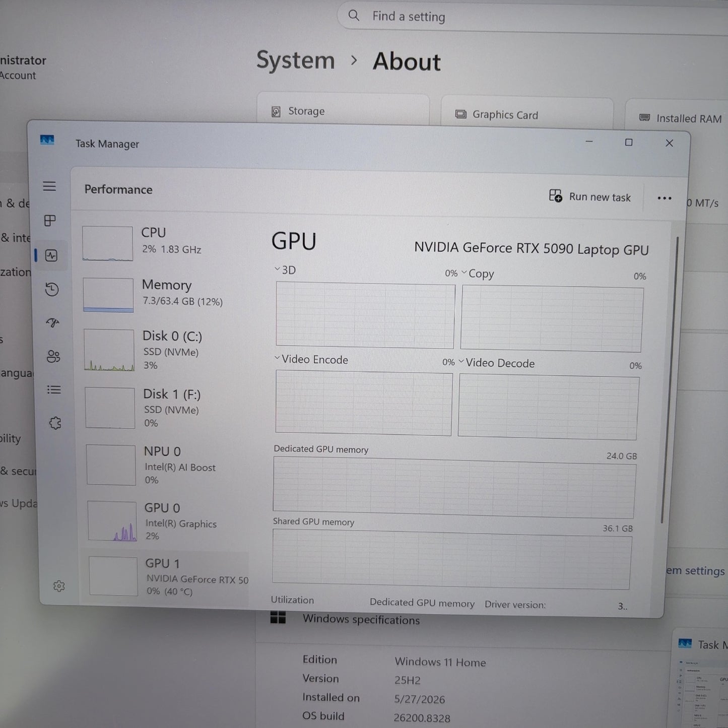
Task: Select the CPU performance entry
Action: pos(164,243)
